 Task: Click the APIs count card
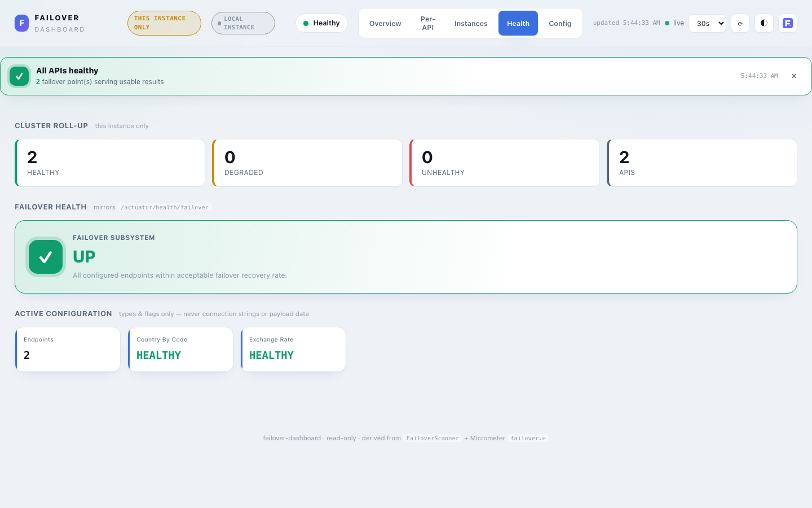tap(702, 163)
